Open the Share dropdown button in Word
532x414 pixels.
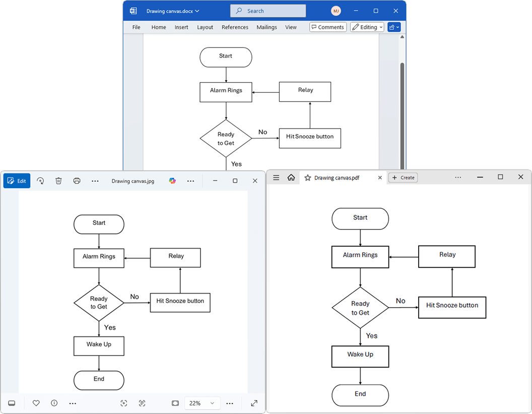[x=394, y=27]
